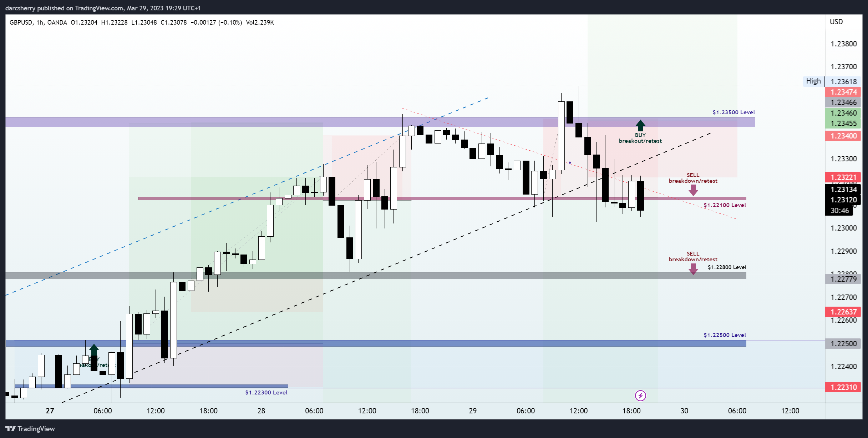Click the lower 'SELL breakdown/retest' annotation
This screenshot has height=438, width=868.
693,256
